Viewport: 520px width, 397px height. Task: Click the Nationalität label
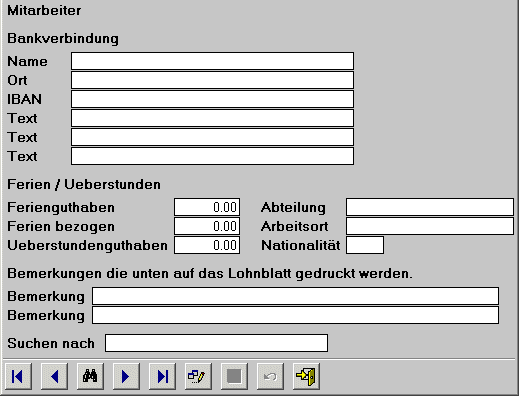[x=301, y=246]
